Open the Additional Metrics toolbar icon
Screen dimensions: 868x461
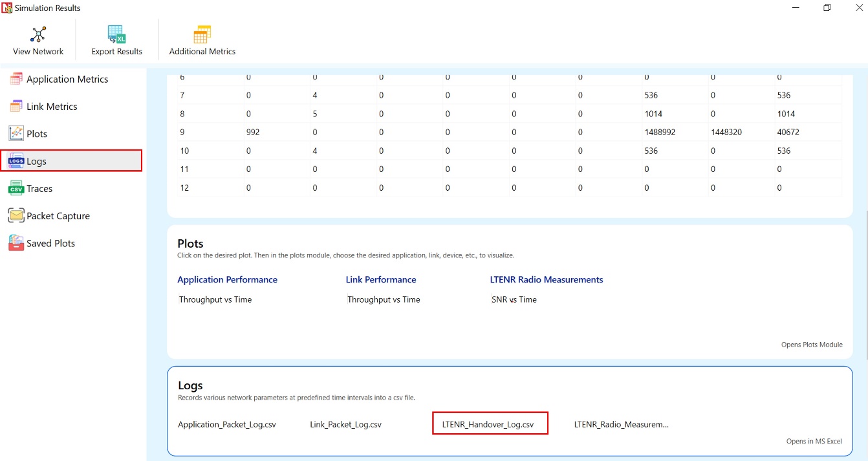click(x=202, y=35)
